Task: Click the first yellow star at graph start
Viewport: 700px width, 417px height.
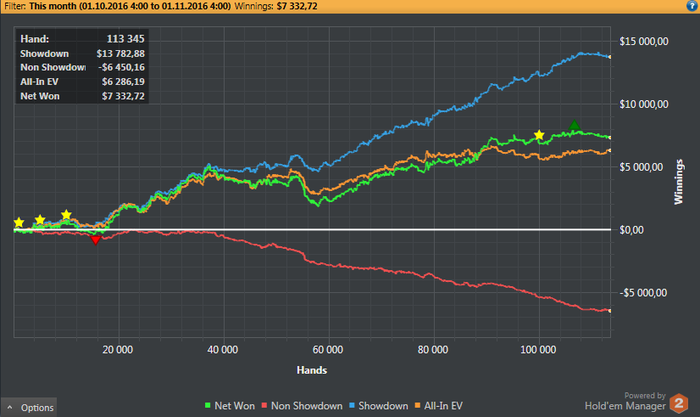Action: (19, 222)
